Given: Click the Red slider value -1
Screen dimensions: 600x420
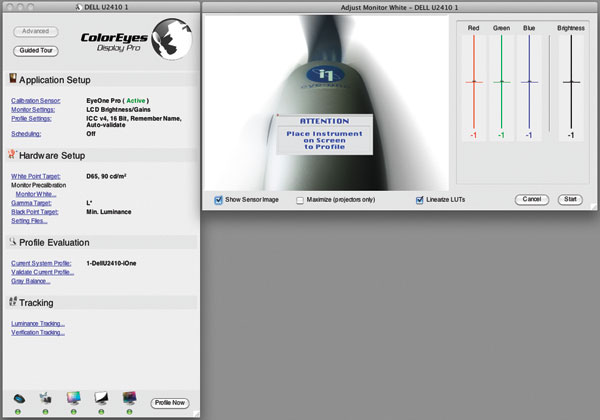Looking at the screenshot, I should pyautogui.click(x=474, y=135).
